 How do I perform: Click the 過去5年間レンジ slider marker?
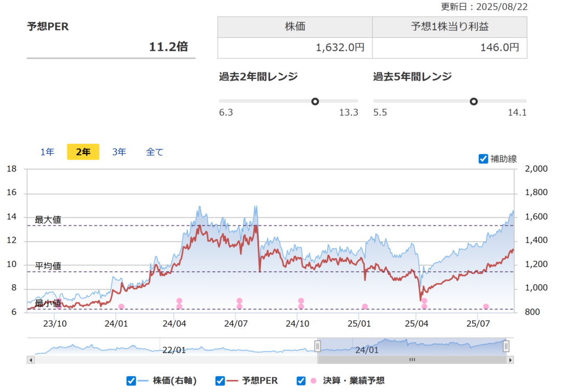pos(474,102)
